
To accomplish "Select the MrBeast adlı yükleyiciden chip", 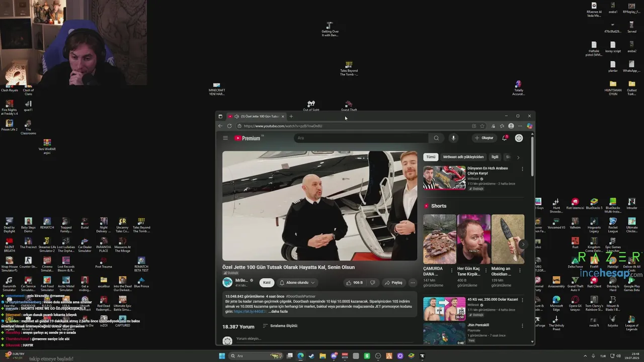I will [463, 157].
